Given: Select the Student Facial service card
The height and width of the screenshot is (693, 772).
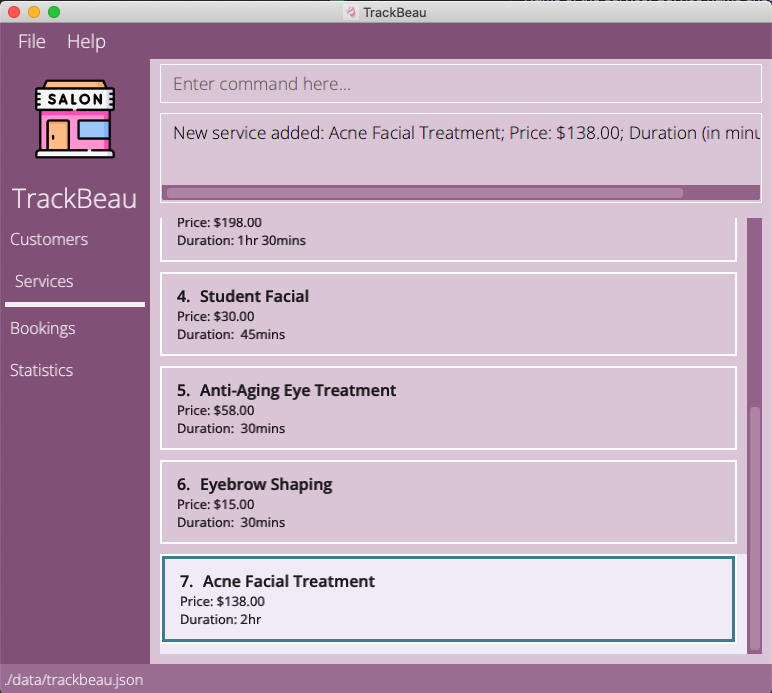Looking at the screenshot, I should coord(448,313).
